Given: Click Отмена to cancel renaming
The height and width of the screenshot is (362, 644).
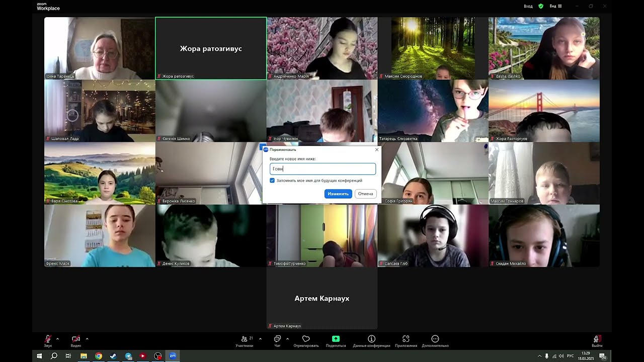Looking at the screenshot, I should coord(366,194).
